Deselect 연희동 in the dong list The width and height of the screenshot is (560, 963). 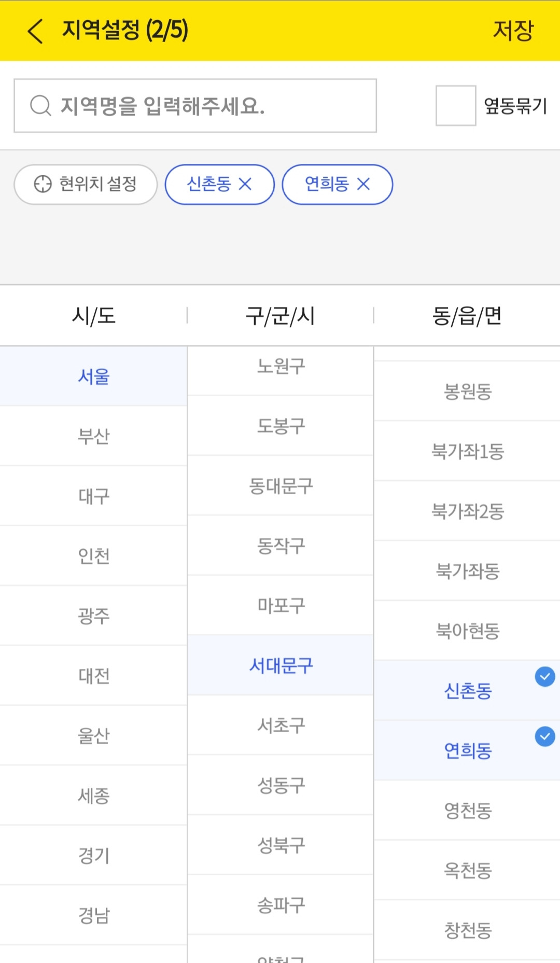tap(467, 750)
